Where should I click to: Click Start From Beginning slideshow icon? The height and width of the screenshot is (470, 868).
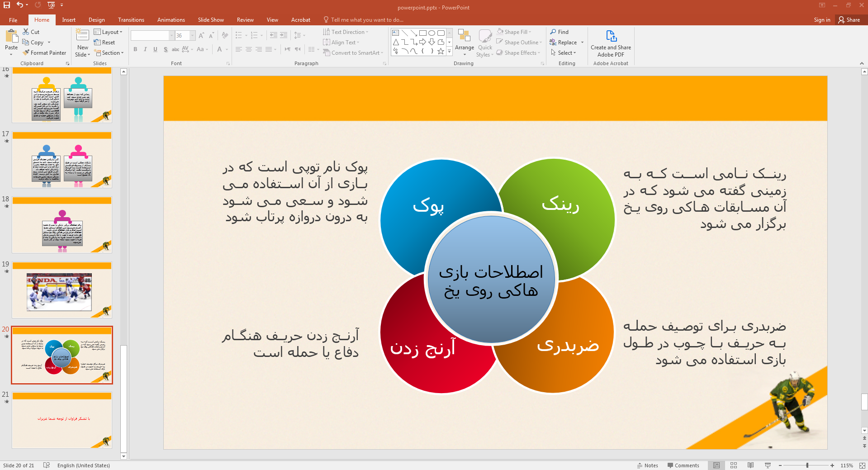point(51,5)
